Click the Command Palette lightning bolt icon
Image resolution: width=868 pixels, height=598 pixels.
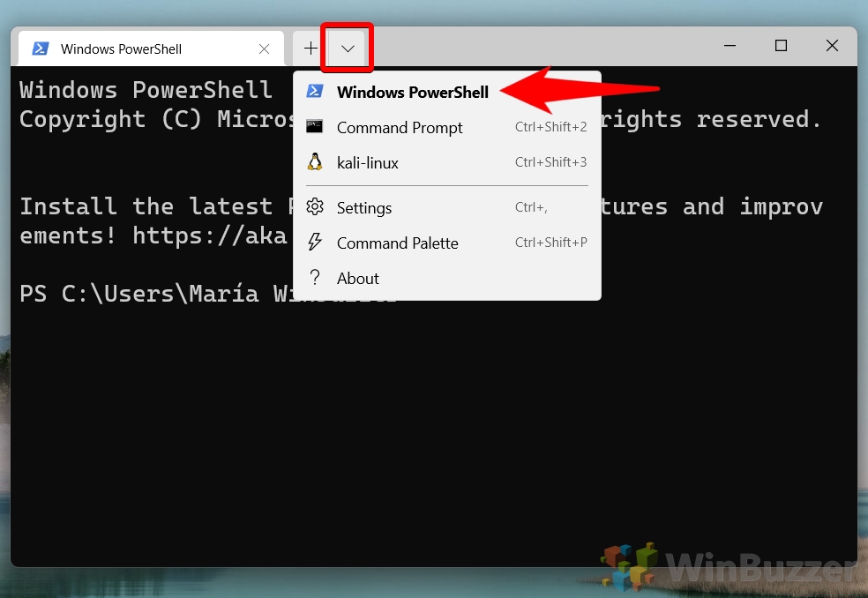tap(315, 242)
